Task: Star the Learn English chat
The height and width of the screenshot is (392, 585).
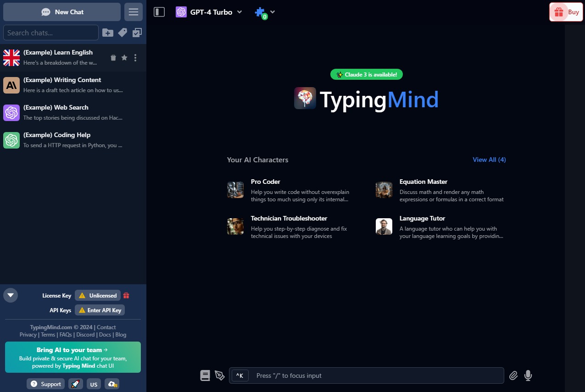Action: point(124,58)
